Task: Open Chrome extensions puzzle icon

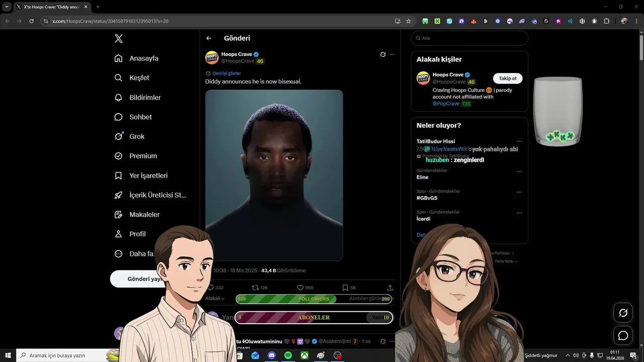Action: point(606,21)
